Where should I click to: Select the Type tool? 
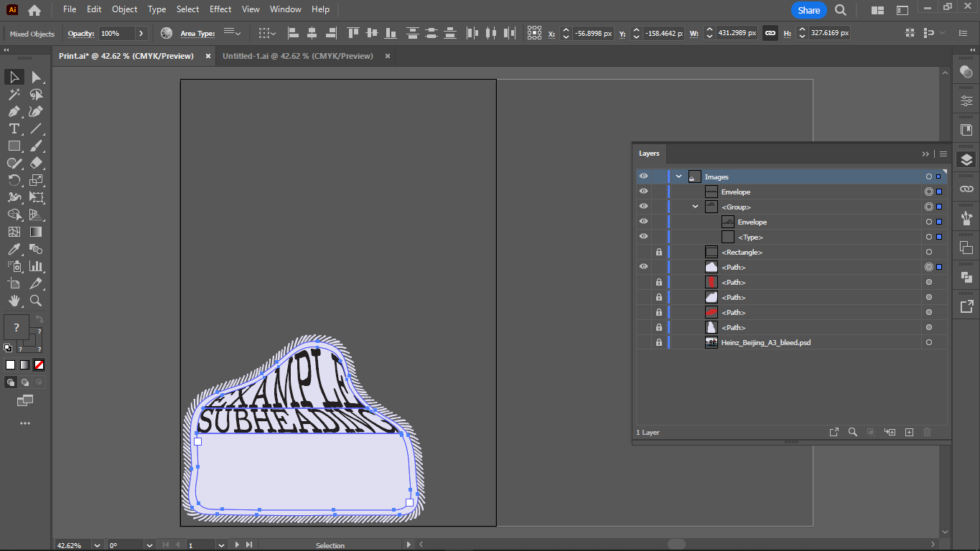coord(14,129)
